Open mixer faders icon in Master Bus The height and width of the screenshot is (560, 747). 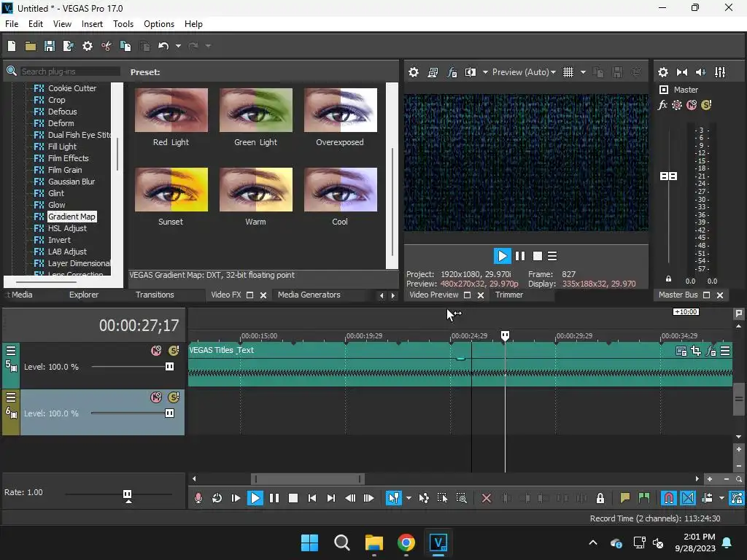click(x=720, y=72)
